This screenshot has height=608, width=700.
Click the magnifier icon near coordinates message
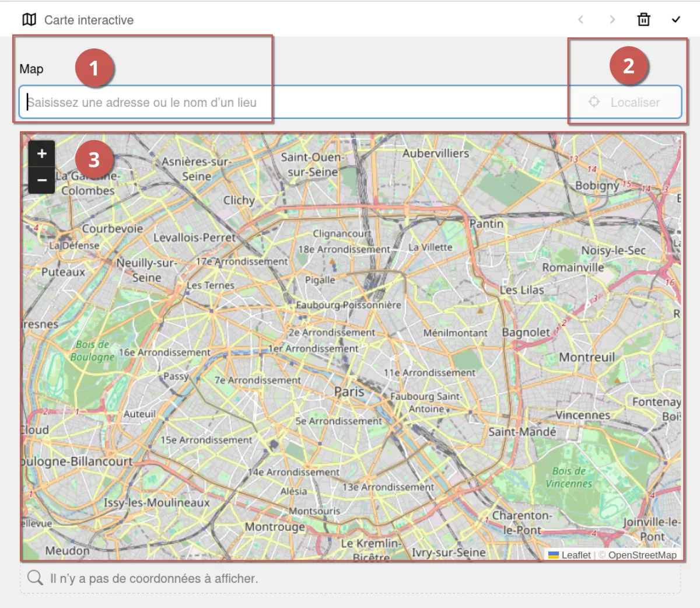(x=35, y=578)
